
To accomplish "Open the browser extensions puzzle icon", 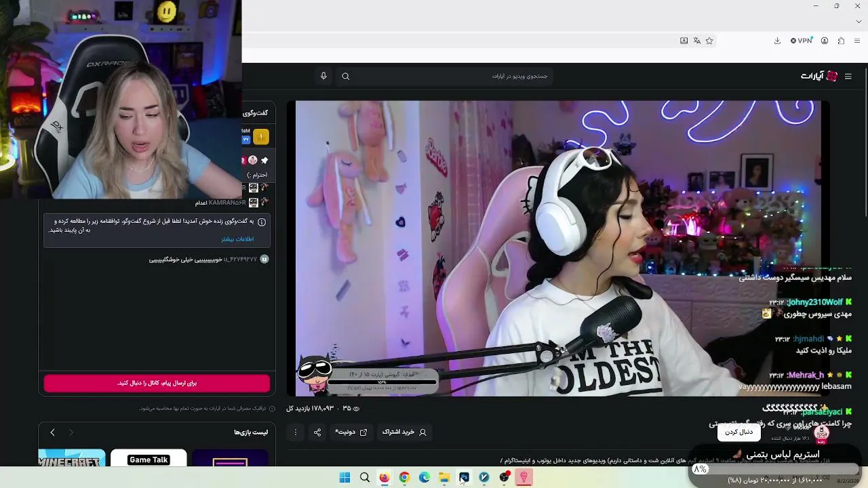I will (841, 41).
